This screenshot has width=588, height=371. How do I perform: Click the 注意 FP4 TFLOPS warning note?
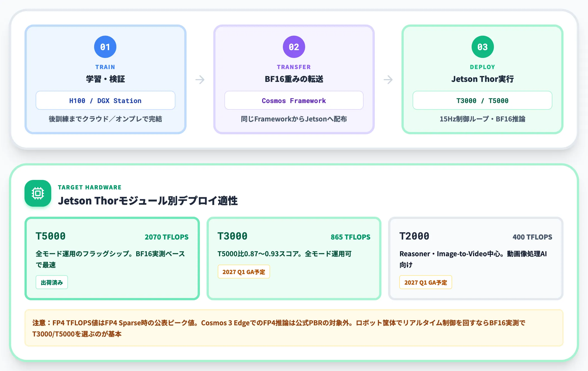point(294,328)
